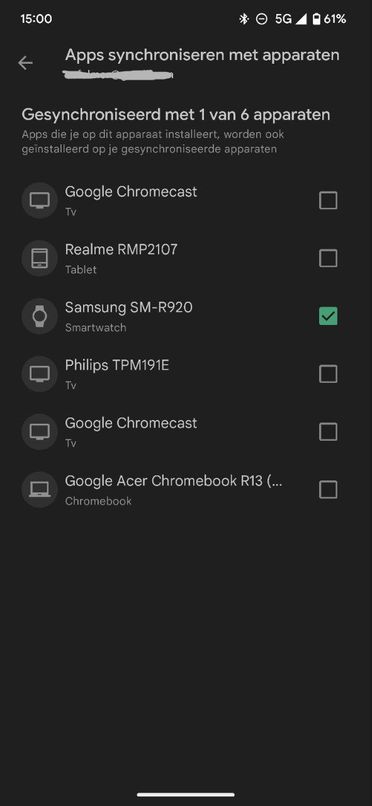
Task: Tick the first Google Chromecast checkbox
Action: coord(328,200)
